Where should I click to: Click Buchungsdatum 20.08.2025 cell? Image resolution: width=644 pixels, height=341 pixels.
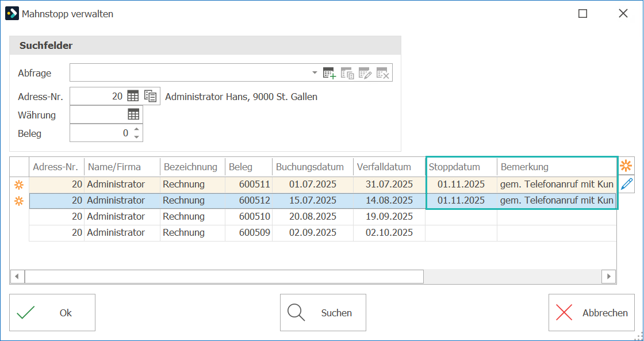click(313, 217)
